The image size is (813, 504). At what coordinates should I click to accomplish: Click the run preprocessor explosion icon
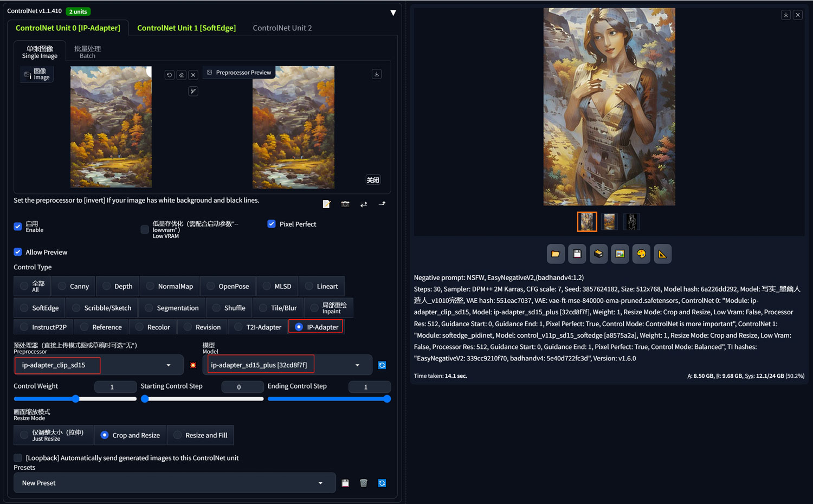click(193, 365)
